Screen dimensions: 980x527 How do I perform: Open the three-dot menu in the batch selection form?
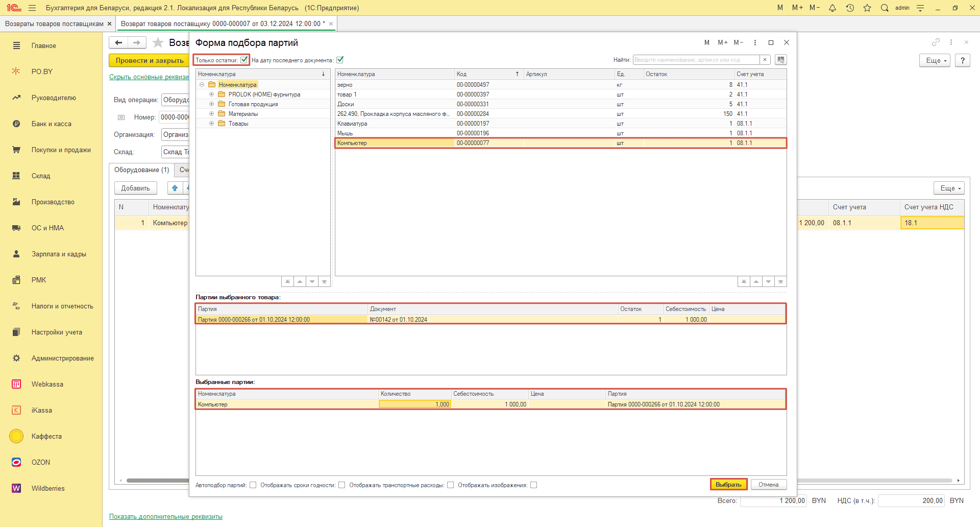tap(755, 42)
